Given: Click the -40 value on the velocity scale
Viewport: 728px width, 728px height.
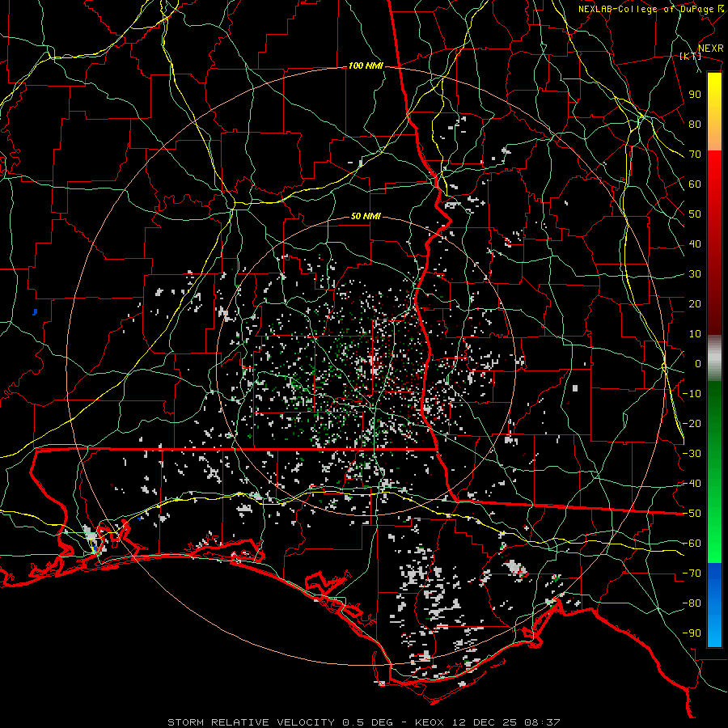Looking at the screenshot, I should (x=692, y=484).
